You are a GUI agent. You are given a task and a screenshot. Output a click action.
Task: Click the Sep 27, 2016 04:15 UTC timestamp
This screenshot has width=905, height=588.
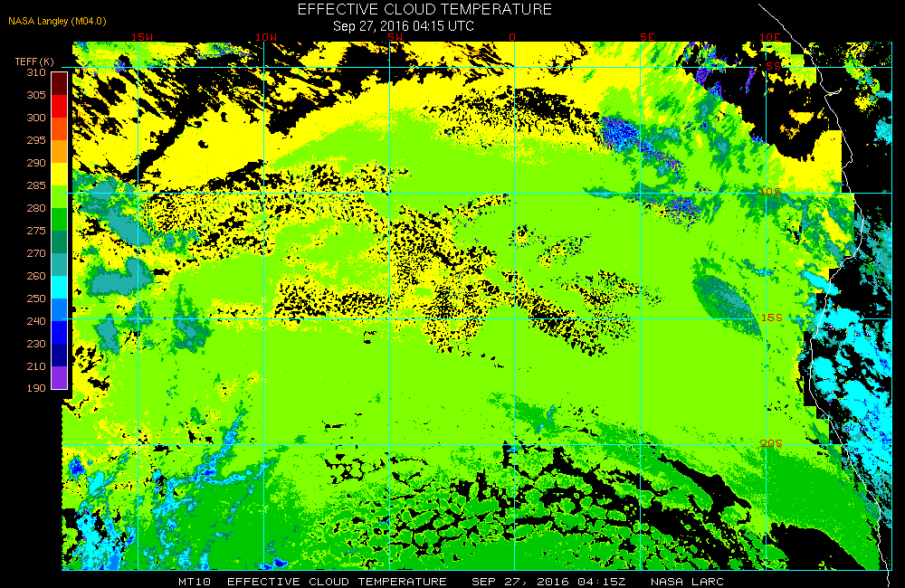pos(404,26)
